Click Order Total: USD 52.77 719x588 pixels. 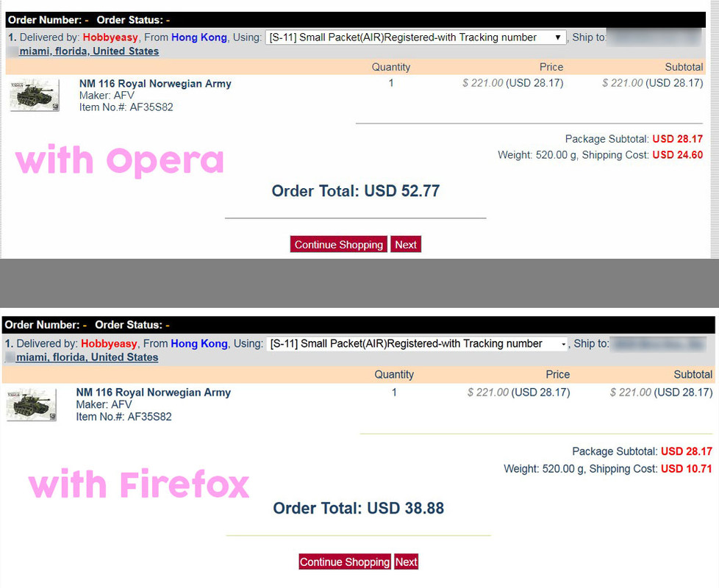[356, 190]
